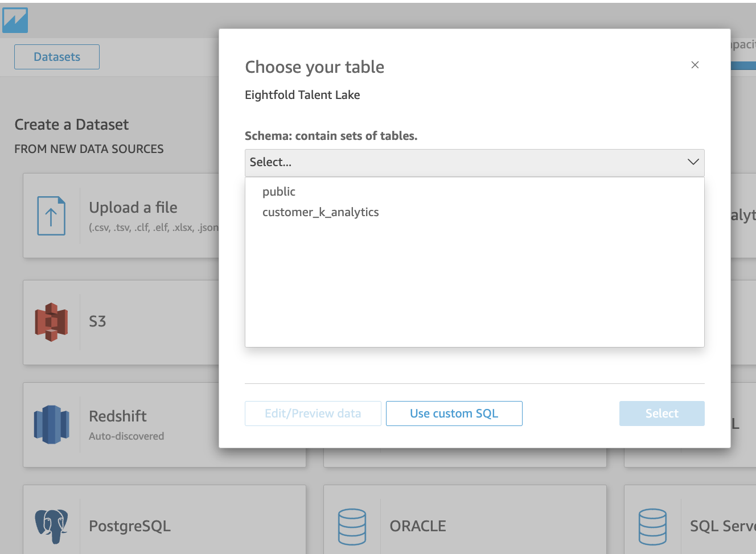The height and width of the screenshot is (554, 756).
Task: Click the Schema: contain sets of tables label
Action: coord(331,136)
